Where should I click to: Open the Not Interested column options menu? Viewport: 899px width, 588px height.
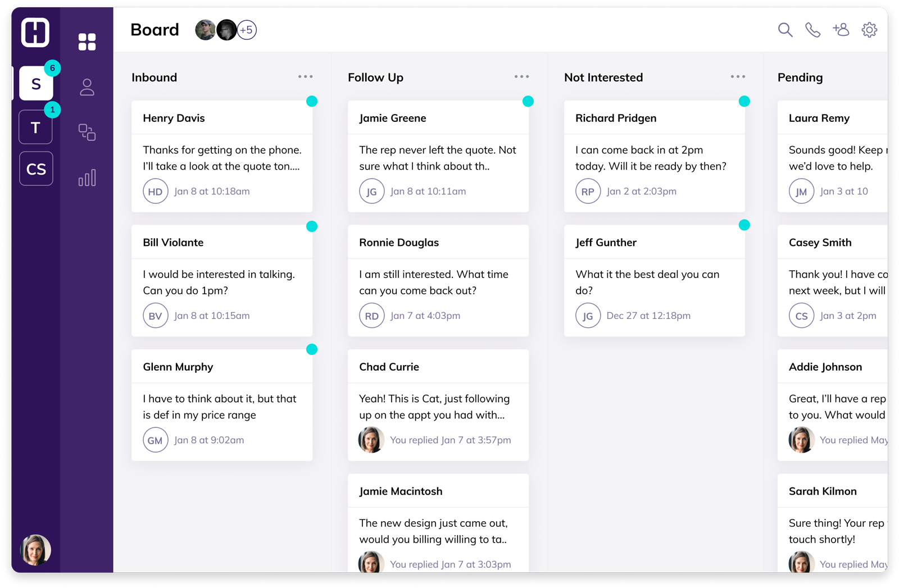coord(738,76)
